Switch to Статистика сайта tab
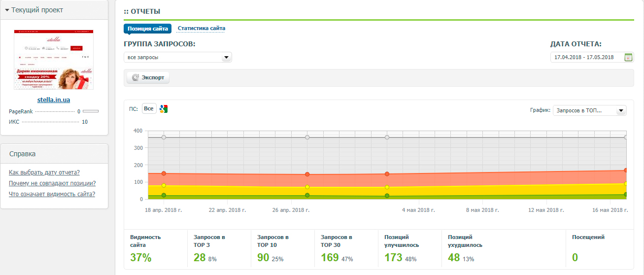 tap(202, 29)
